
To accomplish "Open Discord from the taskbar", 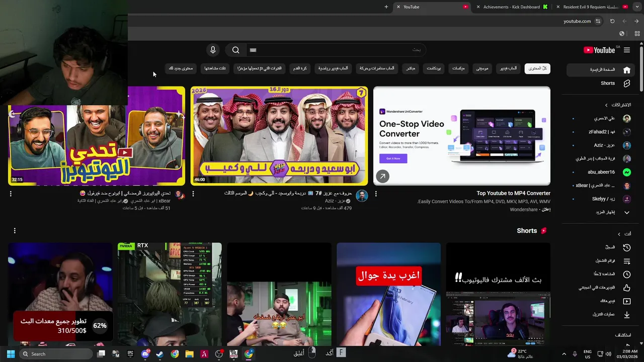I will coord(145,354).
